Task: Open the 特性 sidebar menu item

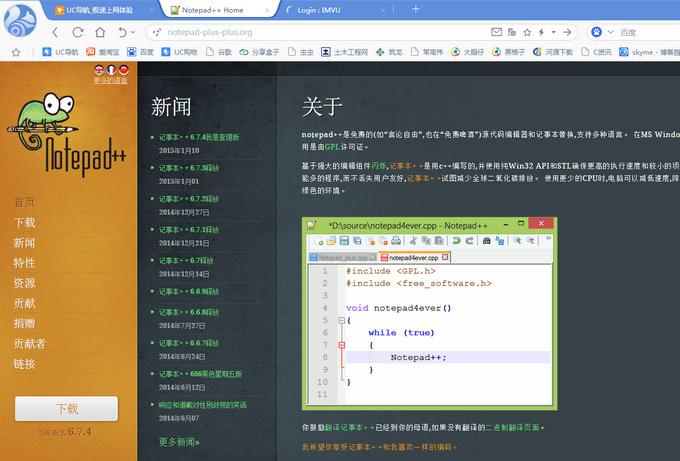Action: point(25,262)
